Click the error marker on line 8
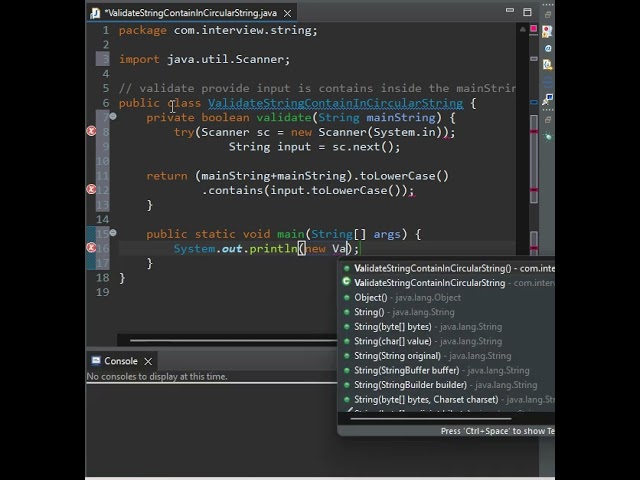640x480 pixels. point(91,131)
